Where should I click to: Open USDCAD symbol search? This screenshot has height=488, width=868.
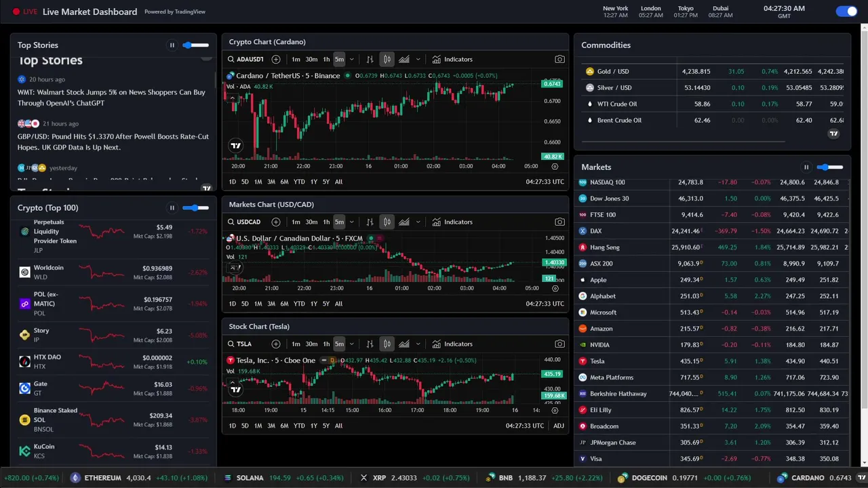244,222
